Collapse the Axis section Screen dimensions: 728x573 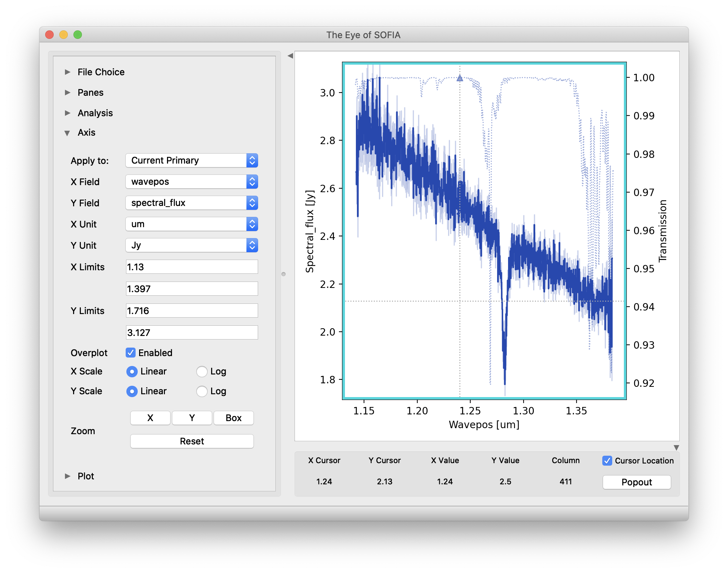tap(67, 133)
